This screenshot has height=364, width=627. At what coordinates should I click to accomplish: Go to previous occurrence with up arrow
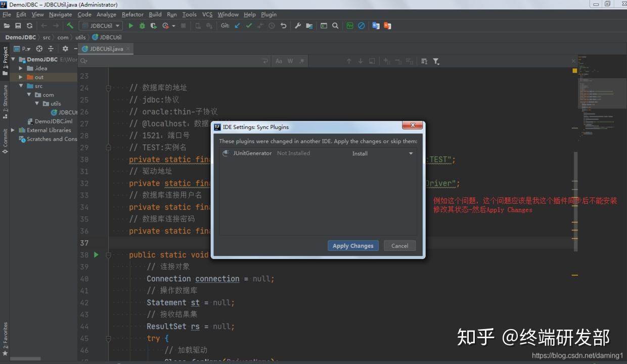(349, 61)
